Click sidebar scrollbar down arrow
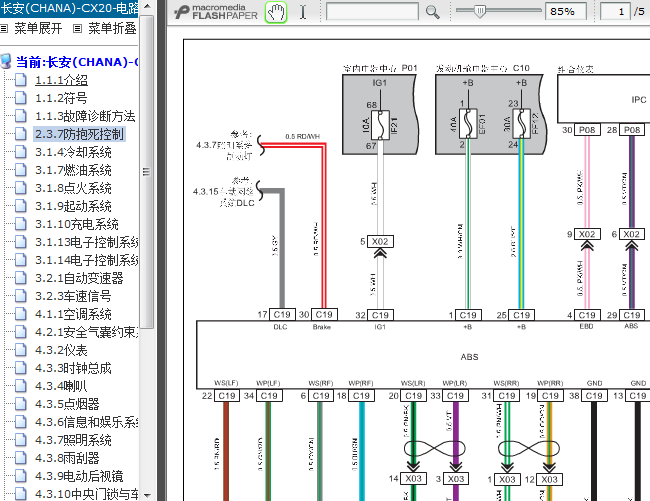 [x=147, y=494]
